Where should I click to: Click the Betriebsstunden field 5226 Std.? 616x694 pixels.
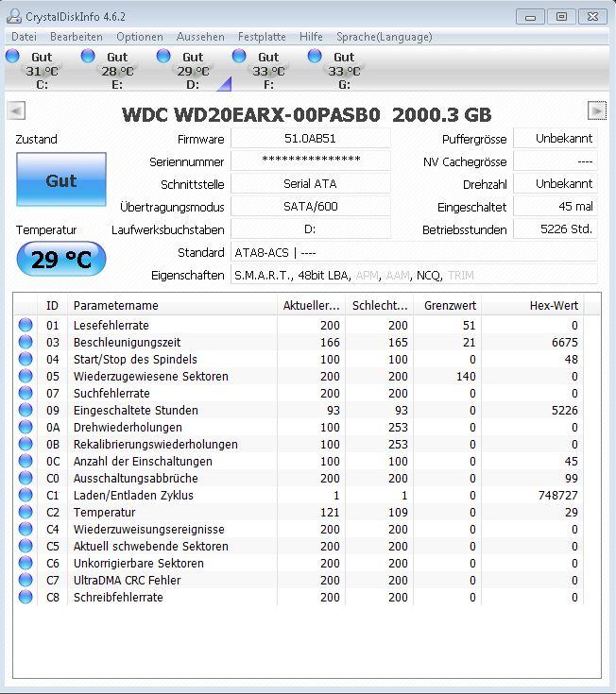[556, 229]
